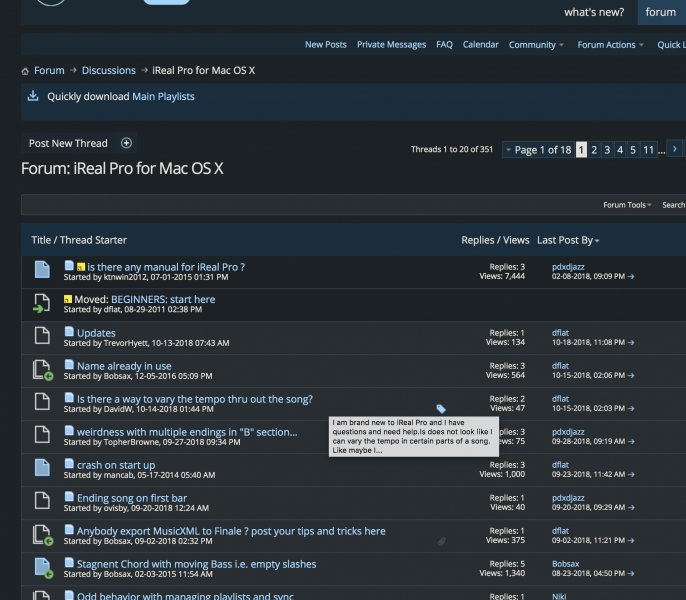Go to next page using the arrow button
This screenshot has width=686, height=600.
[x=675, y=149]
